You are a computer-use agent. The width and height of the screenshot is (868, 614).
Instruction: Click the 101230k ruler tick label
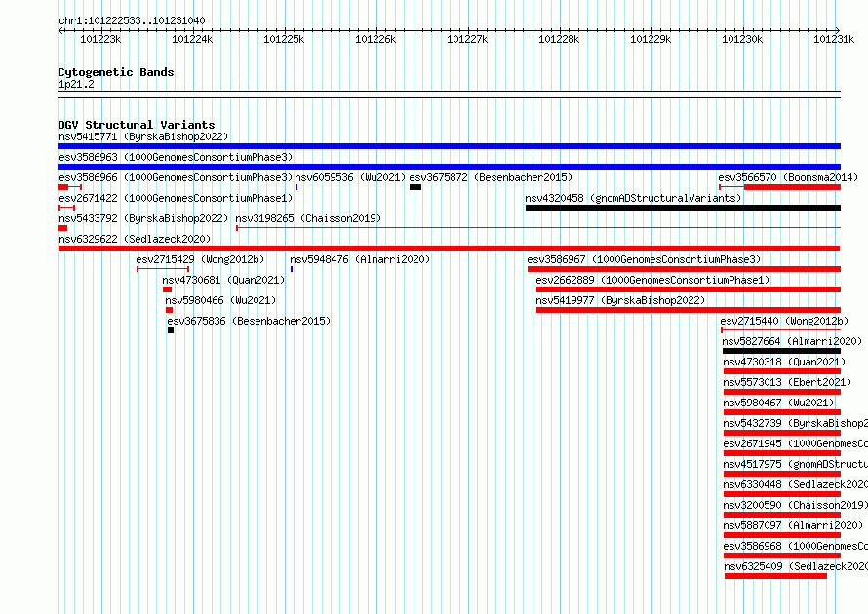tap(742, 39)
